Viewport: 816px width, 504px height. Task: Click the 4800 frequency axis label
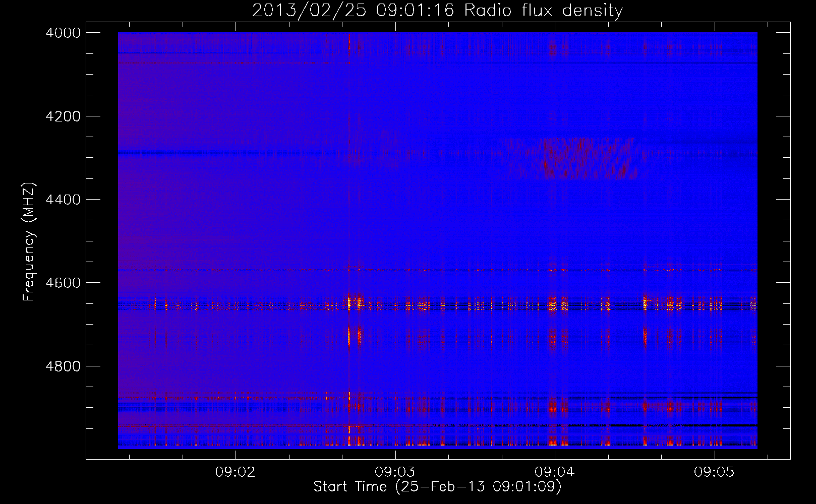pos(63,366)
